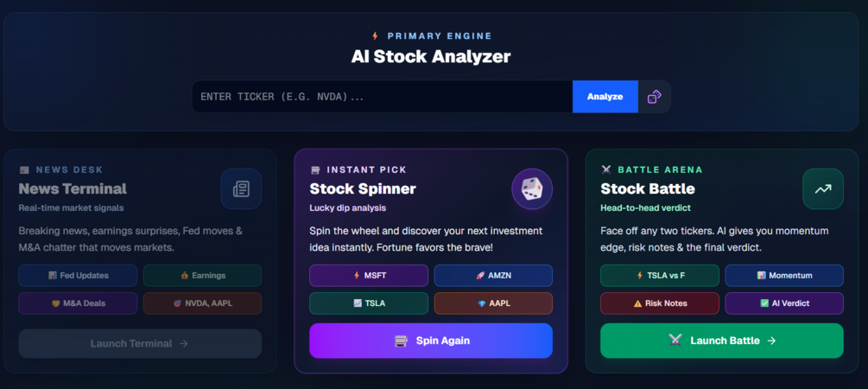Open the terminal via Launch Terminal button
The image size is (868, 389).
(x=140, y=343)
